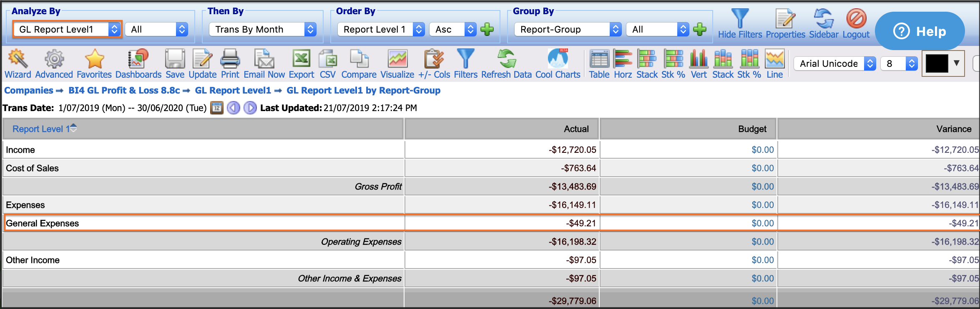Open the Report-Group dropdown
This screenshot has height=309, width=980.
point(568,29)
